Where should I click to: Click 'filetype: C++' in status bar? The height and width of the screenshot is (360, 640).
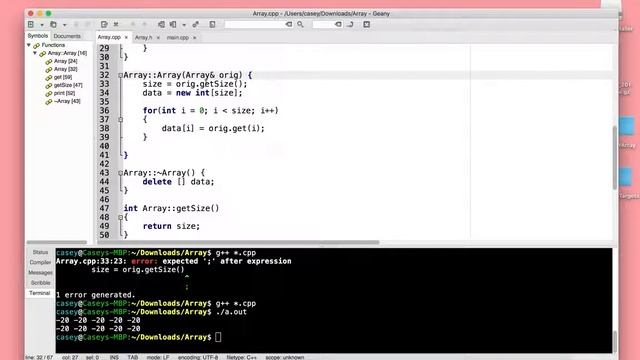242,357
